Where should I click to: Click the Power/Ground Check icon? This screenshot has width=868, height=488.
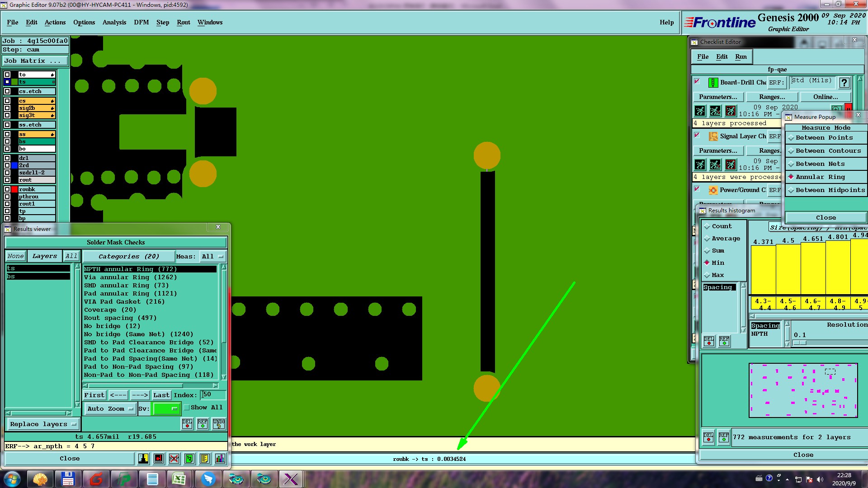tap(713, 190)
